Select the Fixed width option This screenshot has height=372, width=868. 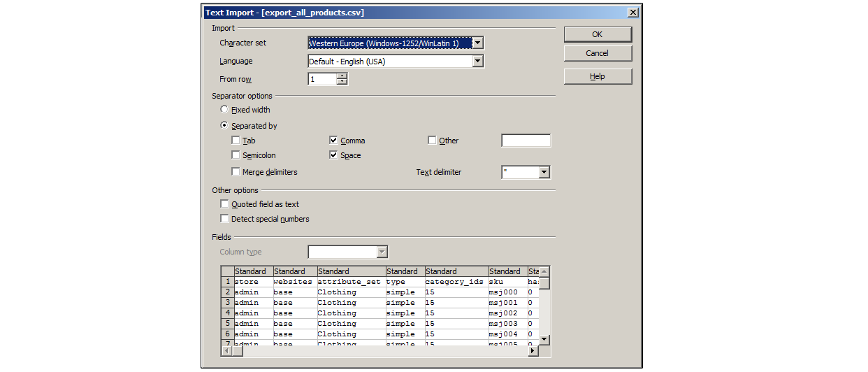coord(224,110)
